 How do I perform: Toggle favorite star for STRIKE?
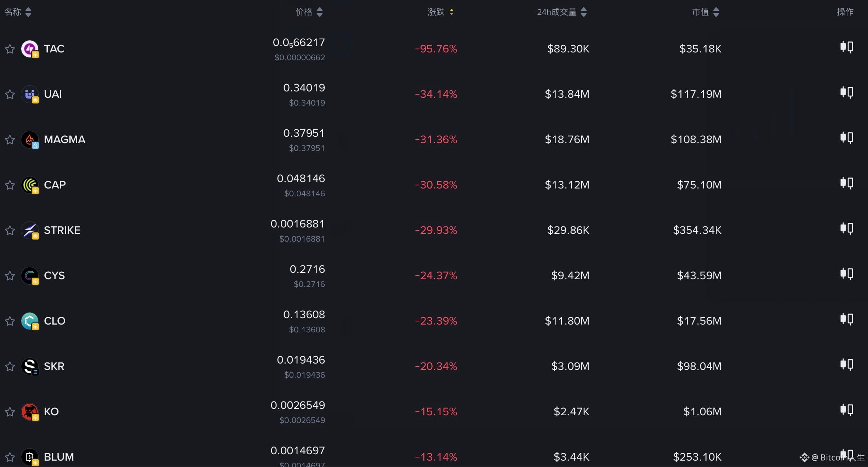coord(10,230)
